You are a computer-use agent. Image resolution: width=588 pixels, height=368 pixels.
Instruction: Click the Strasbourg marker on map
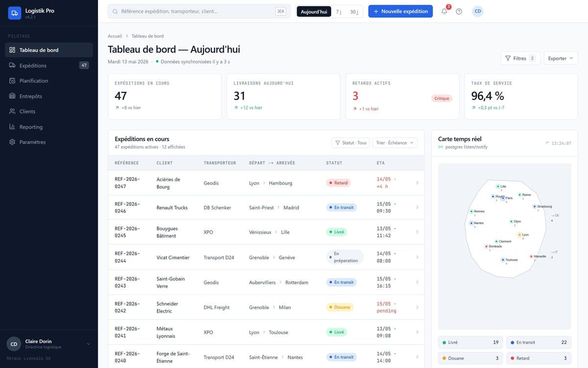pyautogui.click(x=534, y=207)
